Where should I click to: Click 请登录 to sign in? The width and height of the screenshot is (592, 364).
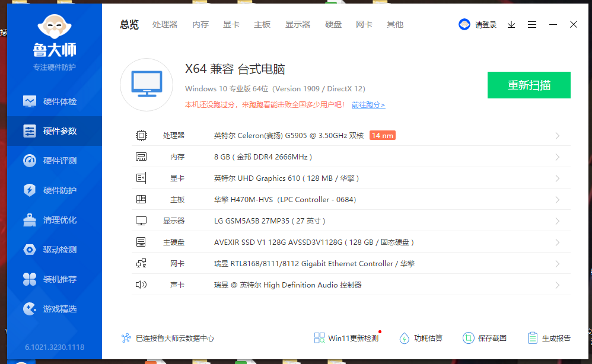pos(486,25)
